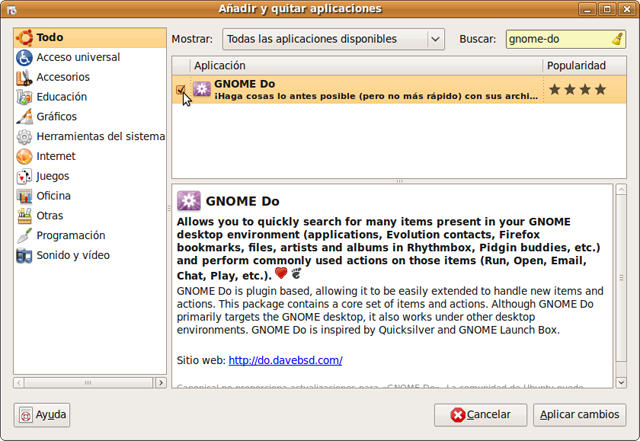Click the Buscar search text field

point(556,39)
